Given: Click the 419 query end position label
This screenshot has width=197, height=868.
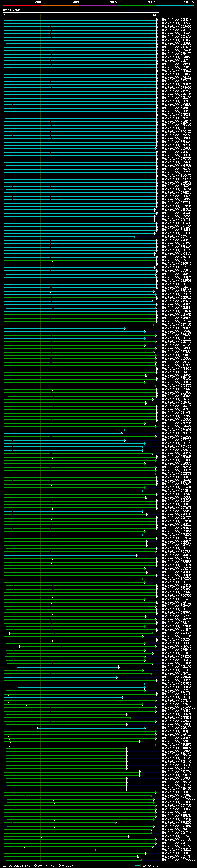Looking at the screenshot, I should click(155, 15).
